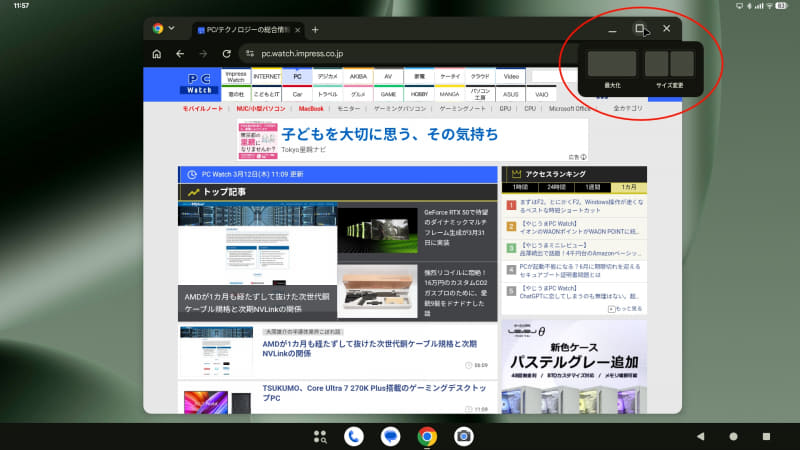Open the PC site tab
Image resolution: width=800 pixels, height=450 pixels.
[x=297, y=77]
